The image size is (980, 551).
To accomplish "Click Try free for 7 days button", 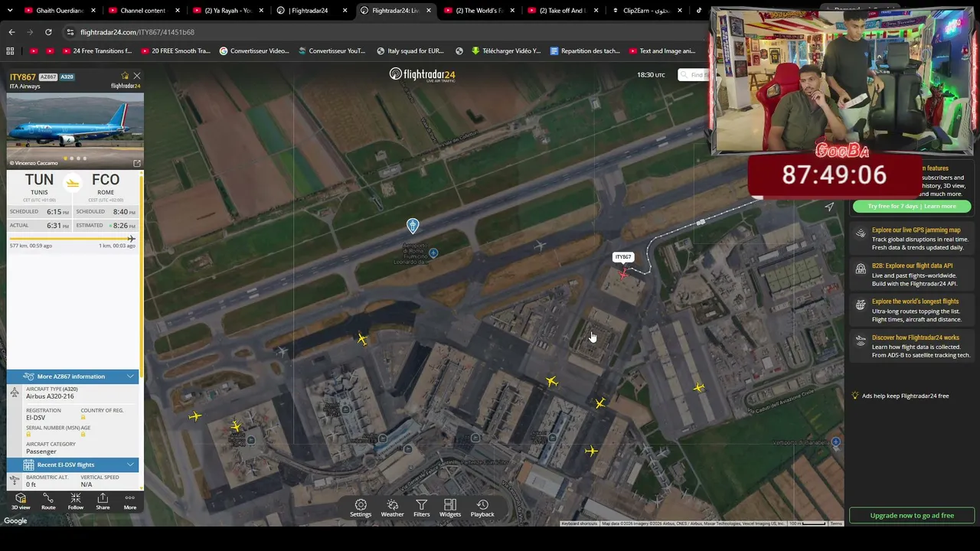I will pyautogui.click(x=912, y=206).
